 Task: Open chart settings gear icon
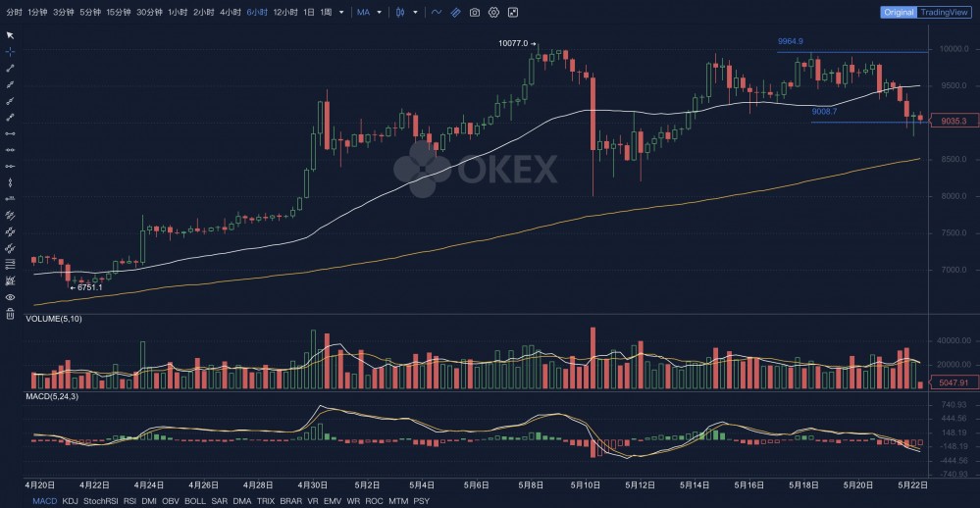click(x=493, y=13)
